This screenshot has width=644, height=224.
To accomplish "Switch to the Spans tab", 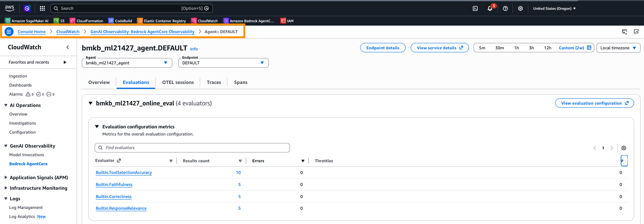I will 241,82.
